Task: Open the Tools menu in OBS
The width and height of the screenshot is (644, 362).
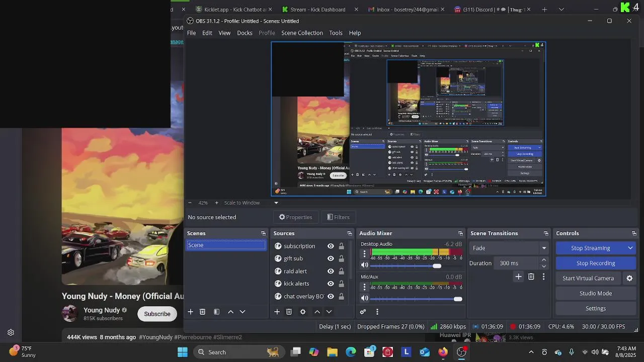Action: point(336,33)
